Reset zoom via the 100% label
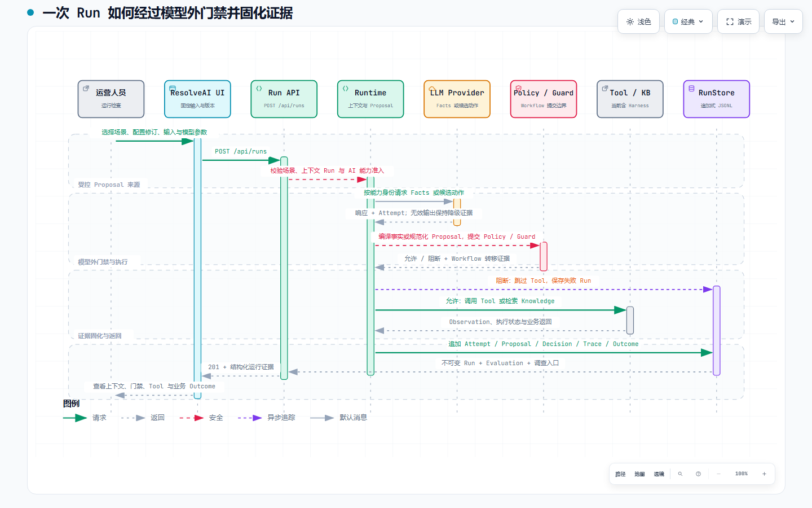The width and height of the screenshot is (812, 508). [x=741, y=474]
